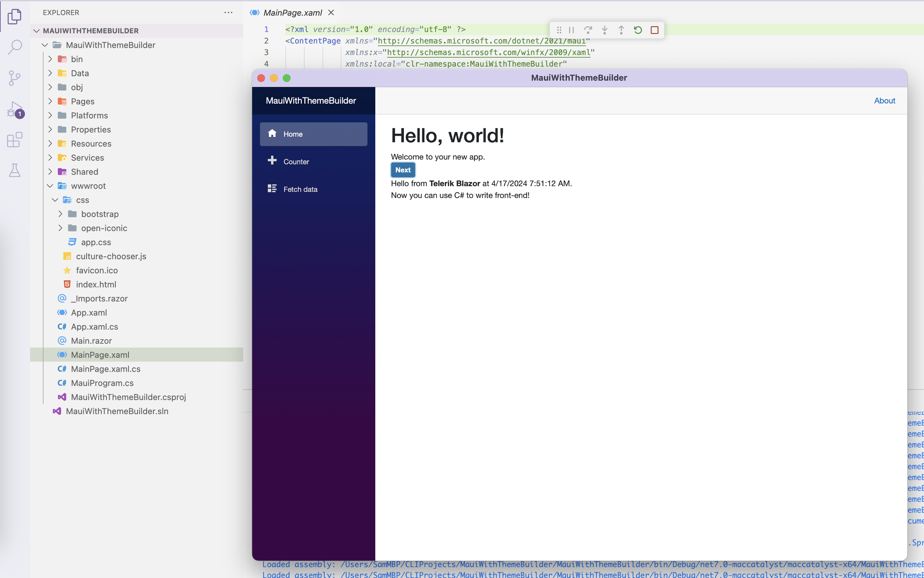924x578 pixels.
Task: Stop the debug session
Action: tap(655, 30)
